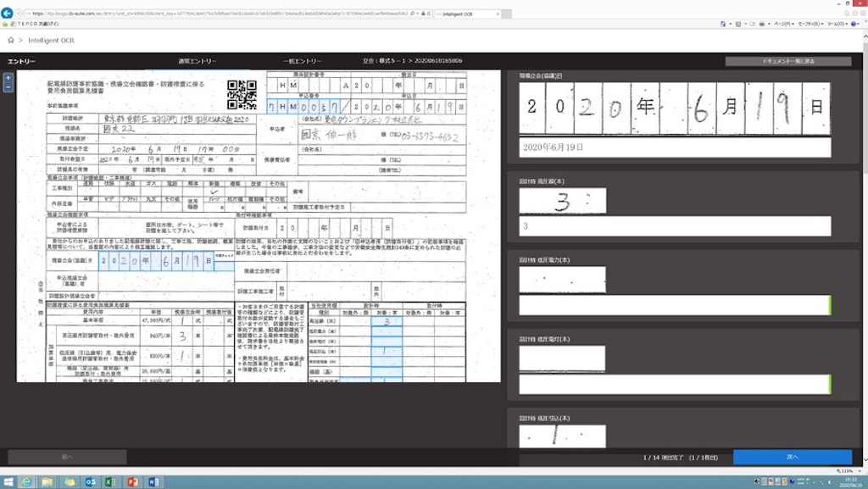Click the help question mark icon in command bar
The width and height of the screenshot is (868, 489).
pos(854,24)
